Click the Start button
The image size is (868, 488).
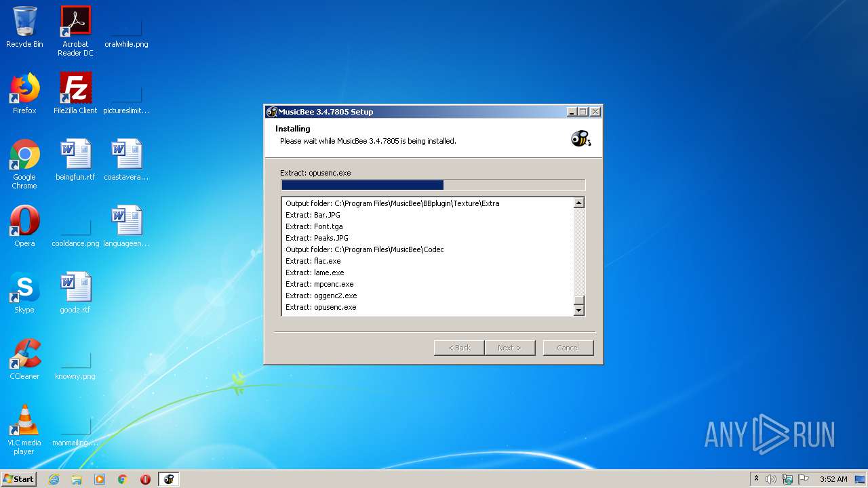point(18,479)
